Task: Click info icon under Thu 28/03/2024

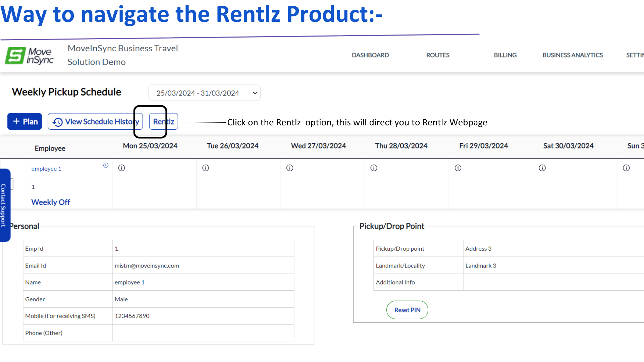Action: (x=374, y=168)
